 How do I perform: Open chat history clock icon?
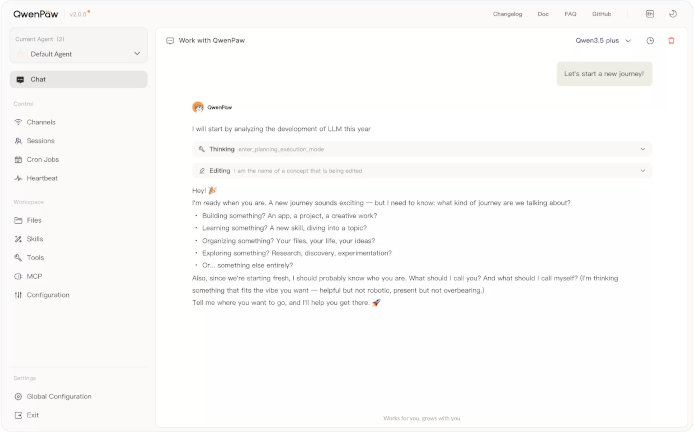[650, 41]
